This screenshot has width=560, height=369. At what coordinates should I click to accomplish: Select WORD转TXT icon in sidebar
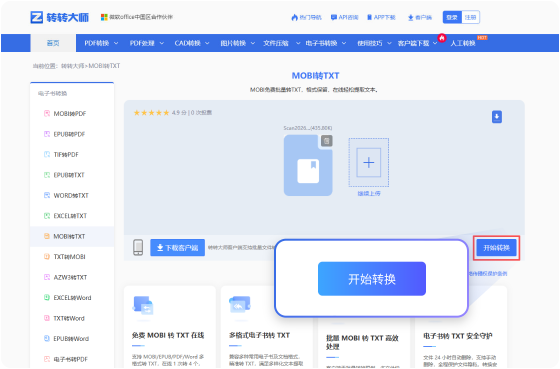47,195
